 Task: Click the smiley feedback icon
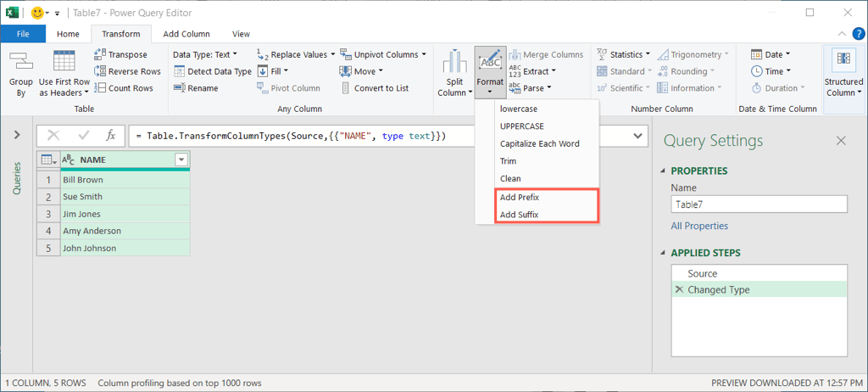pos(37,12)
